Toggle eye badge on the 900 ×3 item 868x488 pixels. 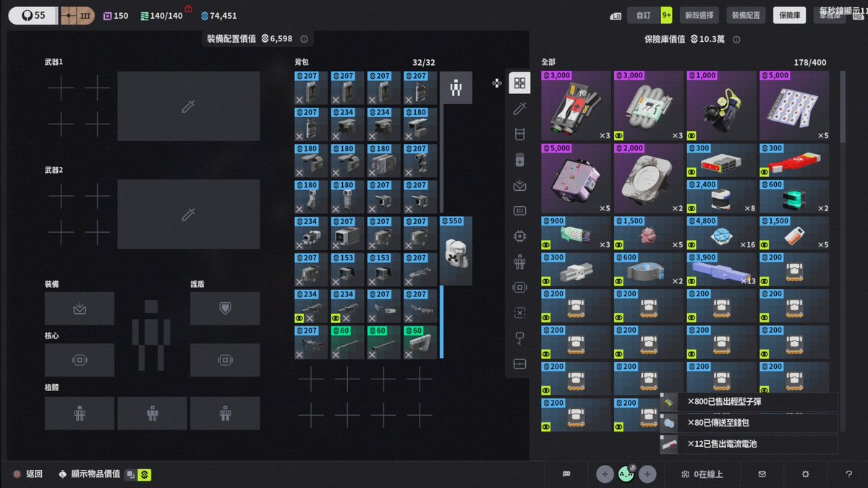546,244
